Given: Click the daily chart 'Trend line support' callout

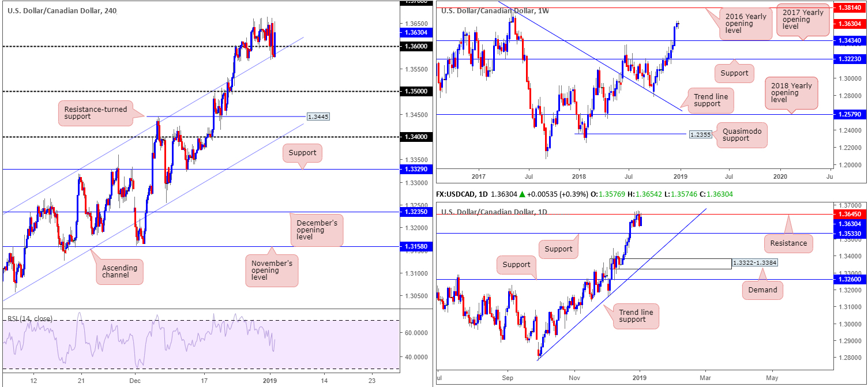Looking at the screenshot, I should coord(636,315).
